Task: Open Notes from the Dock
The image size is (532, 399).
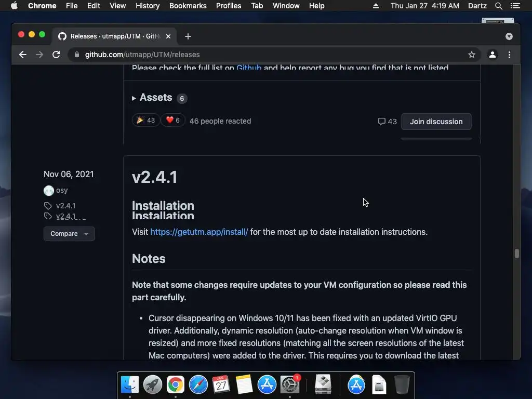Action: [244, 384]
